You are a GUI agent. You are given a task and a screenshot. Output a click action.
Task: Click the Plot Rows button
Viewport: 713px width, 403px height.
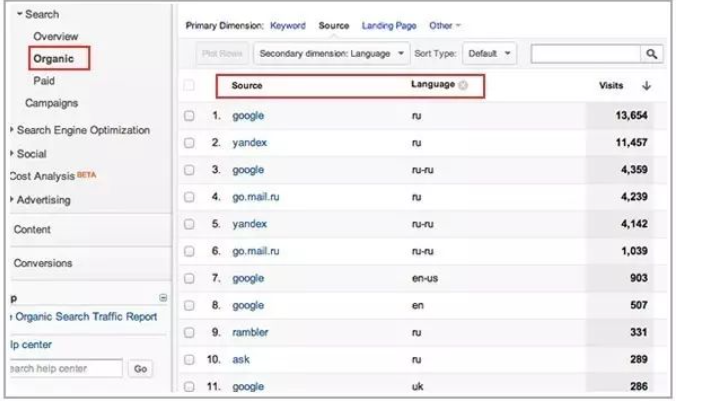pyautogui.click(x=222, y=54)
